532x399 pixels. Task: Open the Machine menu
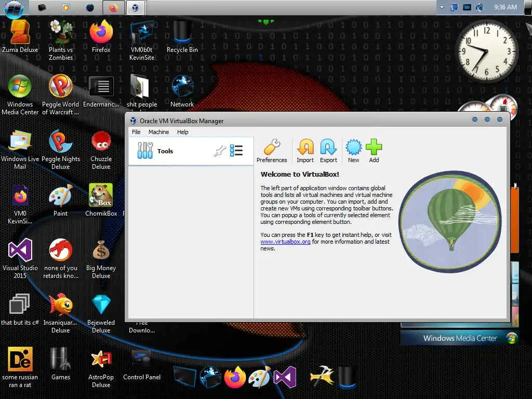pyautogui.click(x=158, y=132)
